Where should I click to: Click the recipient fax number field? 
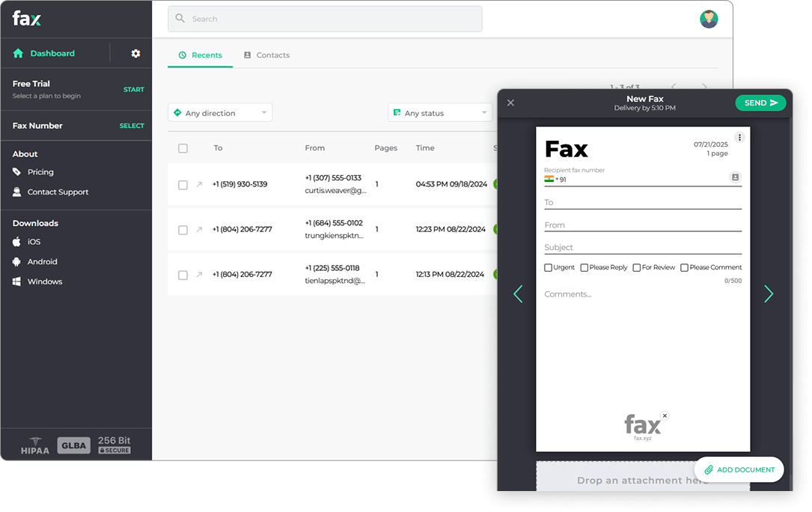[643, 180]
